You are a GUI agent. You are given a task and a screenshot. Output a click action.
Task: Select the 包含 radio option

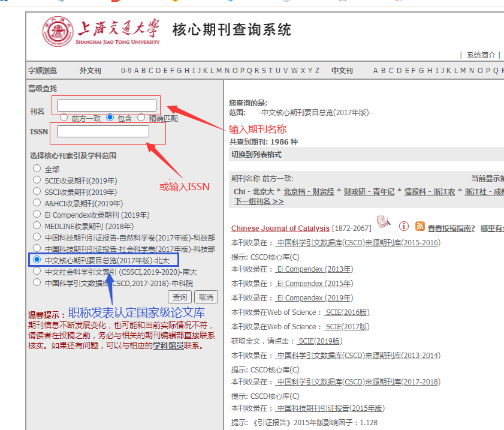pos(110,118)
